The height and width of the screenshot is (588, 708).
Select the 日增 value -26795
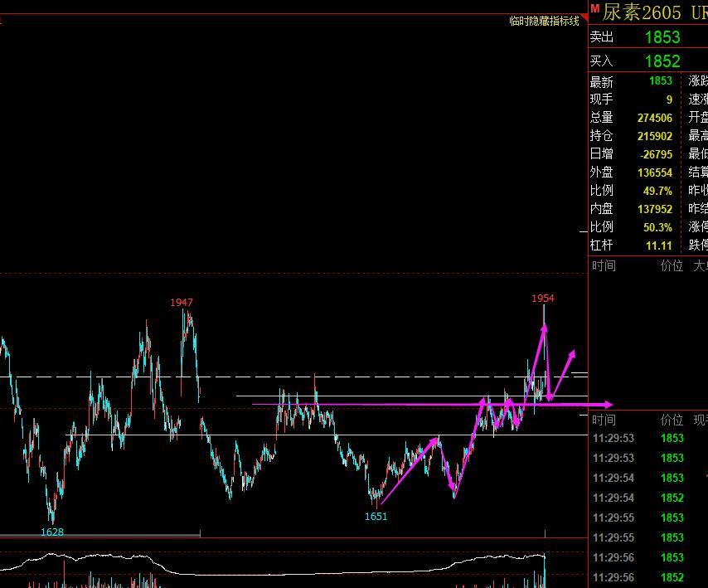(x=656, y=154)
